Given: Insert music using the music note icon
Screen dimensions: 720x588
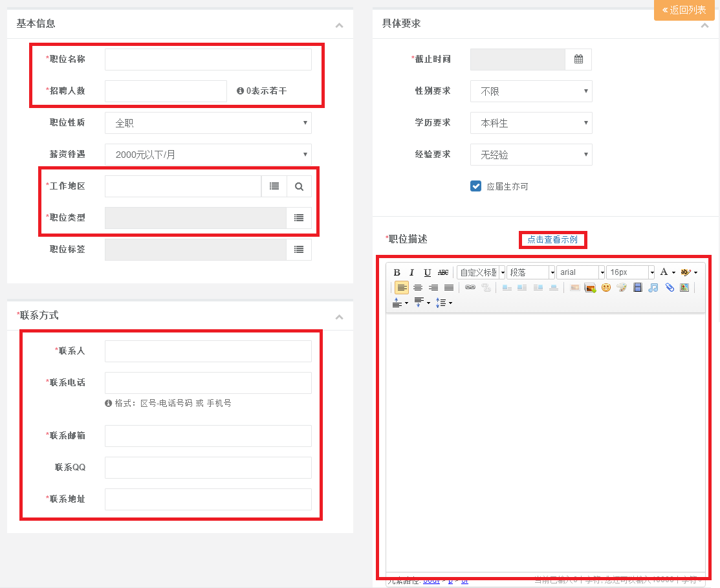Looking at the screenshot, I should coord(653,288).
